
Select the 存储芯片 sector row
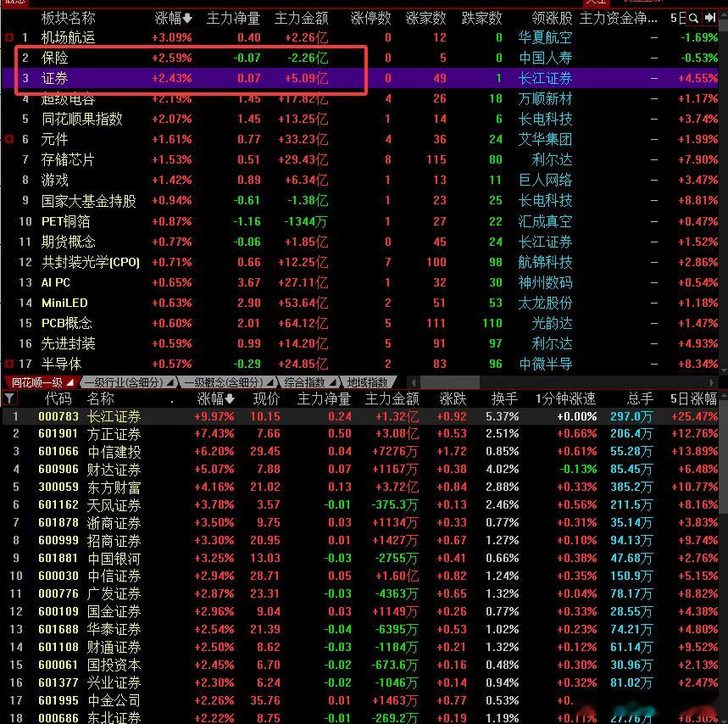click(x=358, y=159)
